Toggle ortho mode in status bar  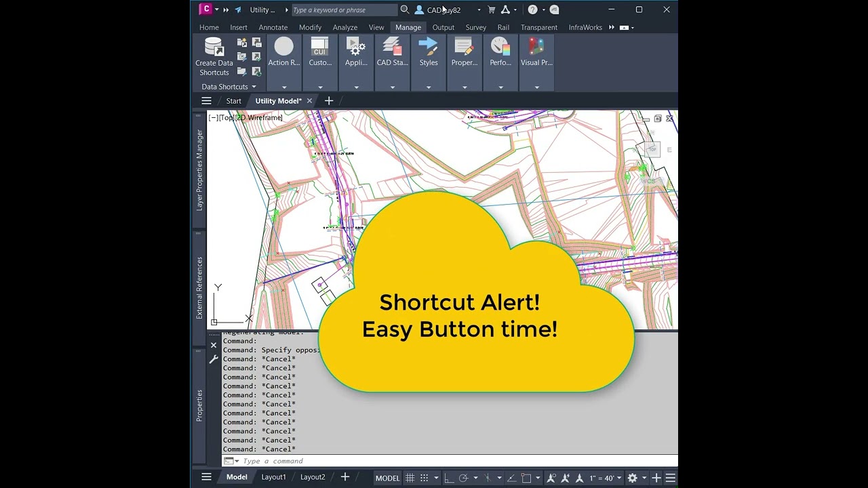[x=449, y=478]
